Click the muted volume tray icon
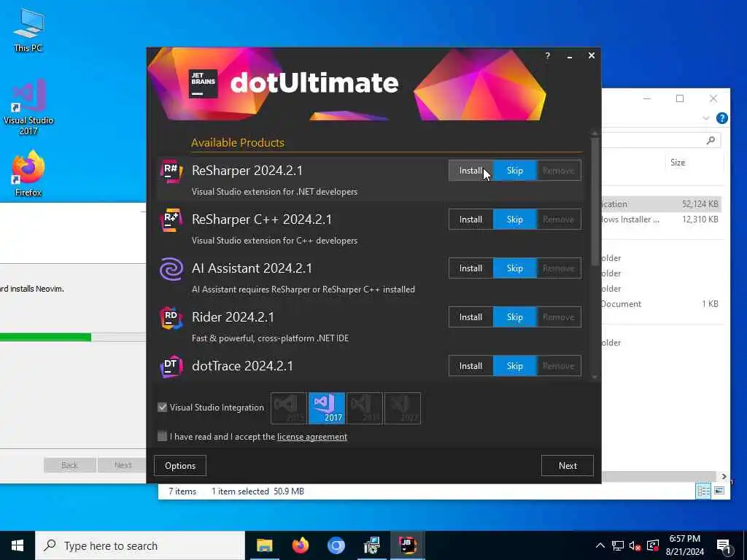 (x=635, y=545)
